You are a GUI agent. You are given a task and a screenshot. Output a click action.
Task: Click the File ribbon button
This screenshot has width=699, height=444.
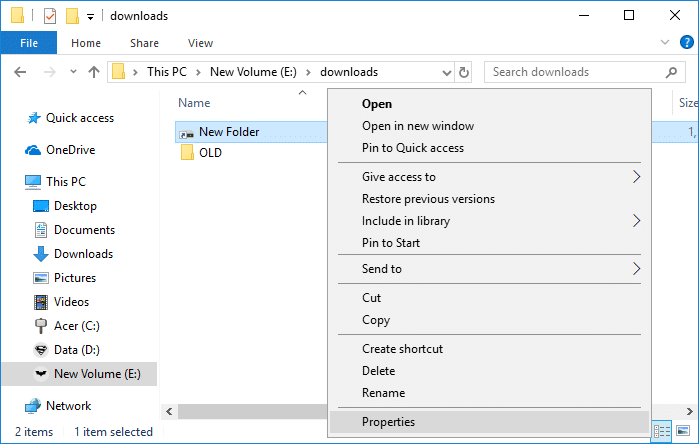tap(29, 43)
